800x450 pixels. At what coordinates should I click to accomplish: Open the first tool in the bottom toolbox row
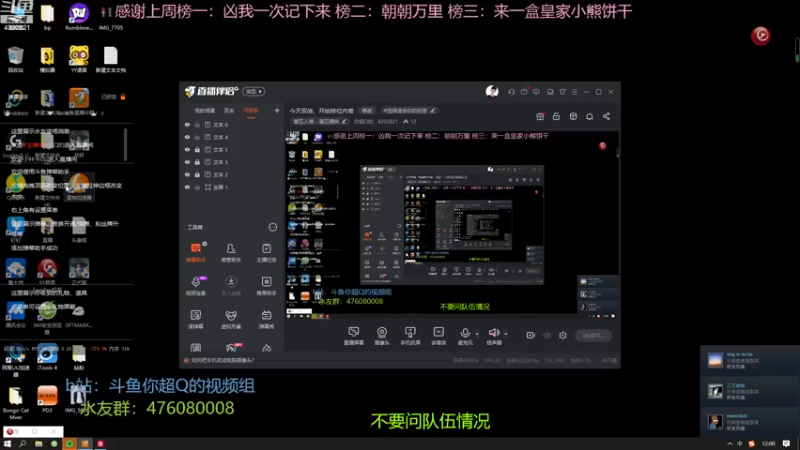click(x=195, y=348)
